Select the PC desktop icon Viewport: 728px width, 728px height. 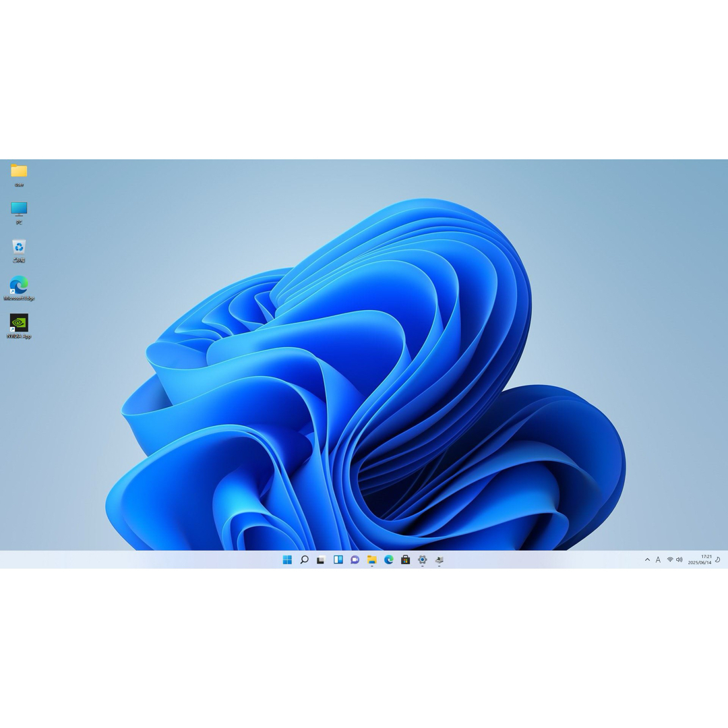click(x=19, y=213)
